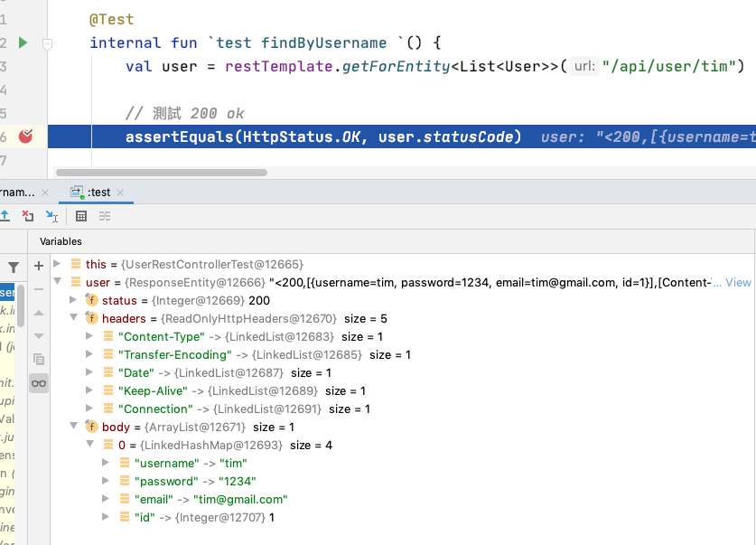
Task: Collapse the element 0 LinkedHashMap node
Action: [x=89, y=444]
